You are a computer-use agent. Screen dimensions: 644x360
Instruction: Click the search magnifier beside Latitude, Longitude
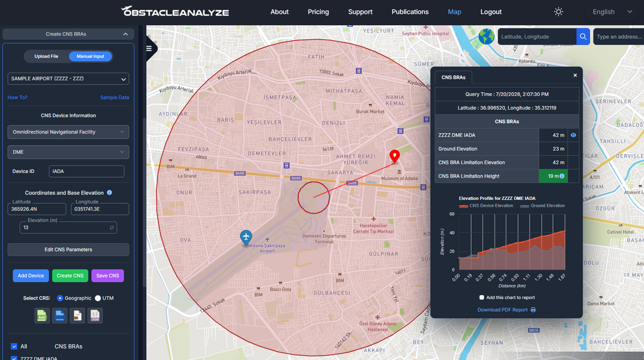point(583,37)
